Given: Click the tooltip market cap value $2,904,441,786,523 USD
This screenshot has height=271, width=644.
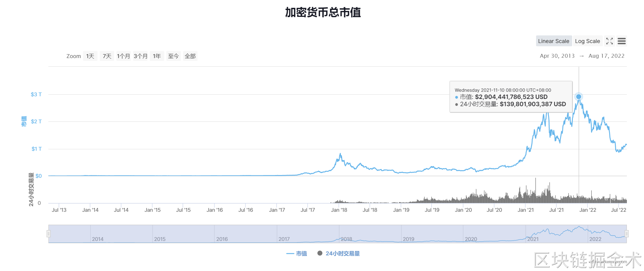Looking at the screenshot, I should (511, 97).
